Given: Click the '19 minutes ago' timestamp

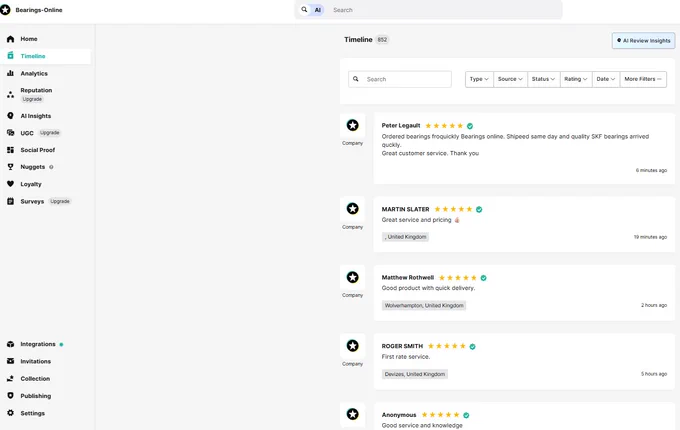Looking at the screenshot, I should [x=651, y=237].
